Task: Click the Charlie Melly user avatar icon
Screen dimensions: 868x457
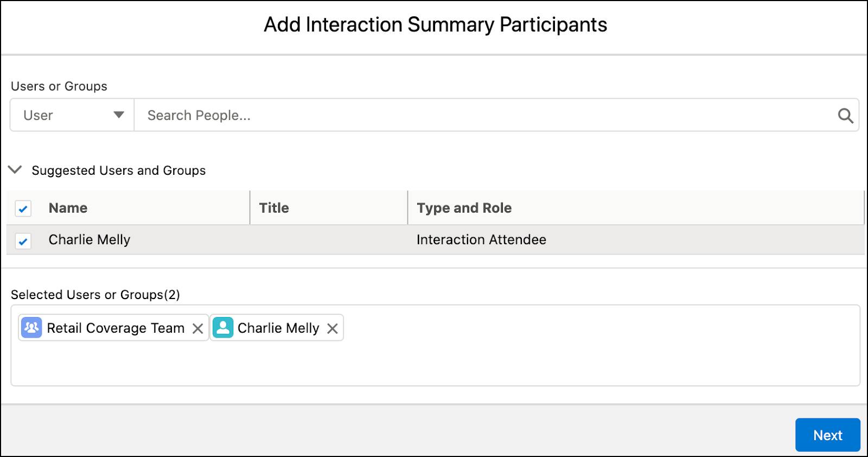Action: pos(222,328)
